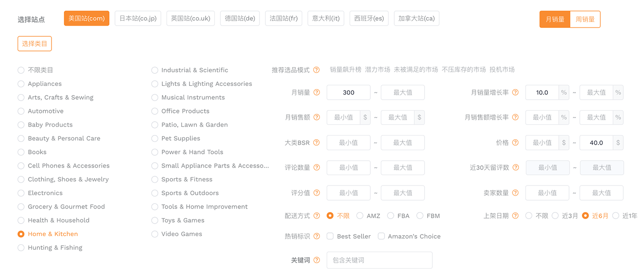Select the 德国站(de) marketplace tab
The height and width of the screenshot is (276, 644).
pos(240,18)
